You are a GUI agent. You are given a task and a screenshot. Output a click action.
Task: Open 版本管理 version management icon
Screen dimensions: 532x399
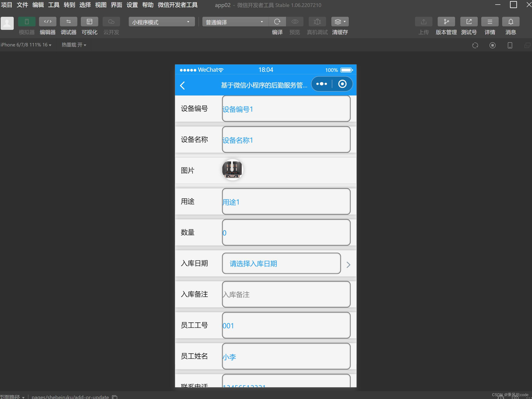[446, 21]
